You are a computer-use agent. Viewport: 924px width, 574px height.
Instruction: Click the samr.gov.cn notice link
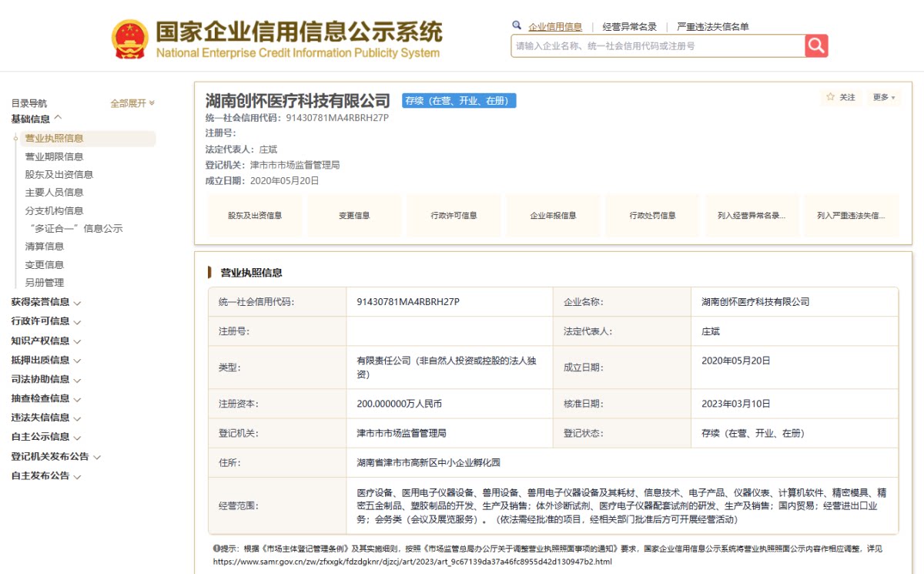click(x=412, y=562)
